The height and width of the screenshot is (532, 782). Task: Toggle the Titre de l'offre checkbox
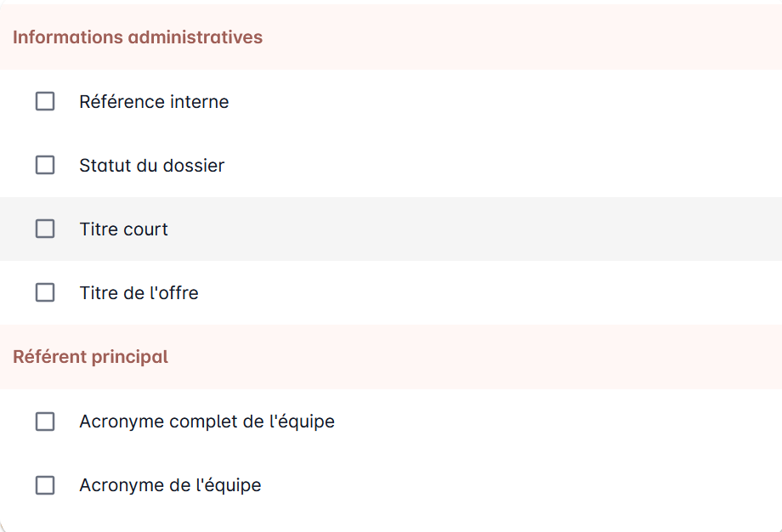45,292
